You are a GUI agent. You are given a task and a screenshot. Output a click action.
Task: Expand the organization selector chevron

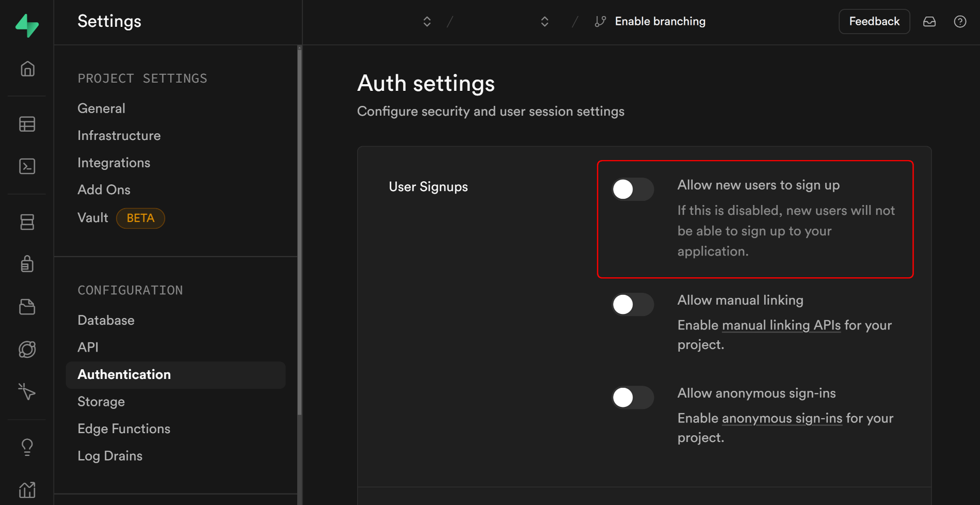[x=427, y=22]
